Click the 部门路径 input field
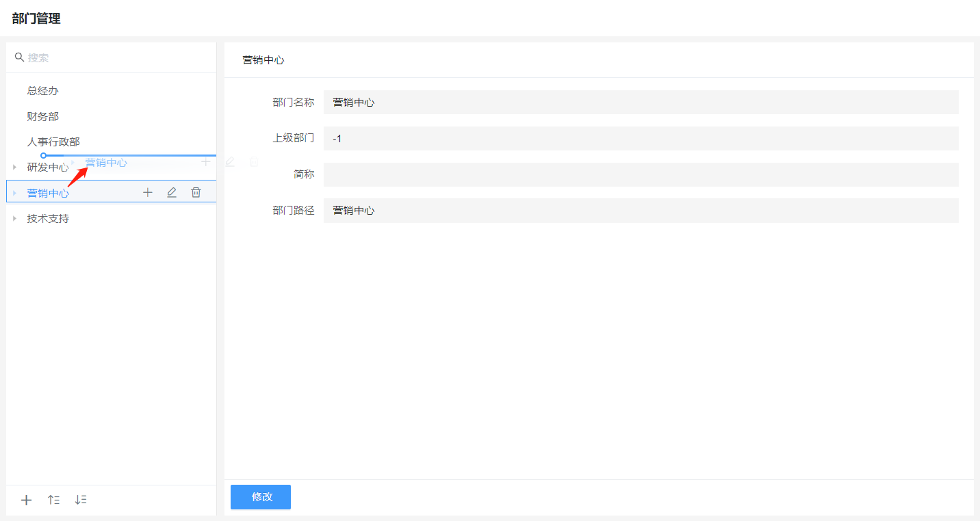 [x=641, y=211]
